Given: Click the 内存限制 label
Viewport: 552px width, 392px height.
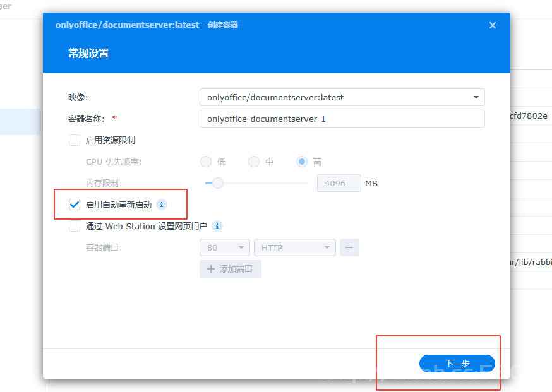Looking at the screenshot, I should click(104, 183).
